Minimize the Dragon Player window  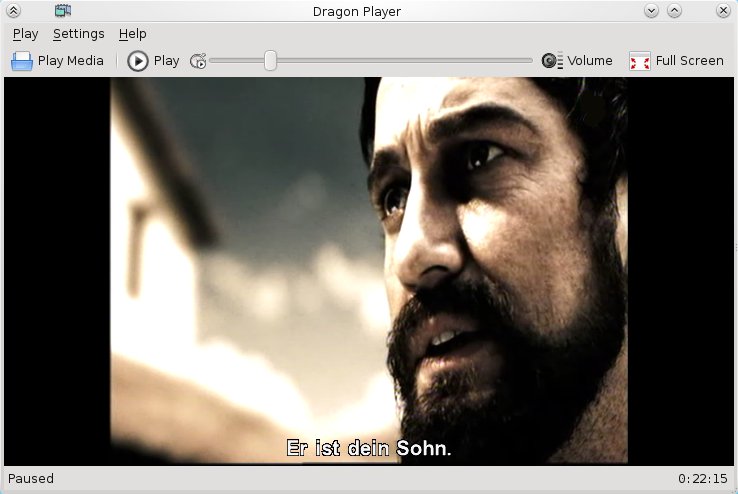click(x=651, y=10)
